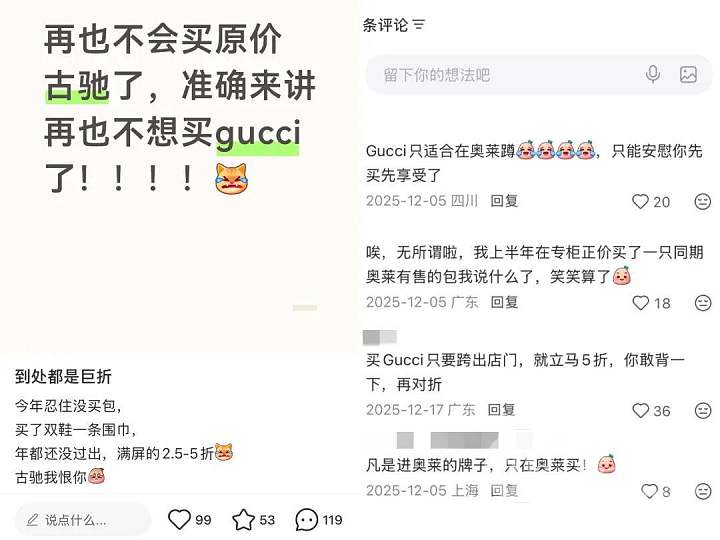Open emoji reaction for the Sichuan comment
The image size is (720, 540).
(703, 201)
